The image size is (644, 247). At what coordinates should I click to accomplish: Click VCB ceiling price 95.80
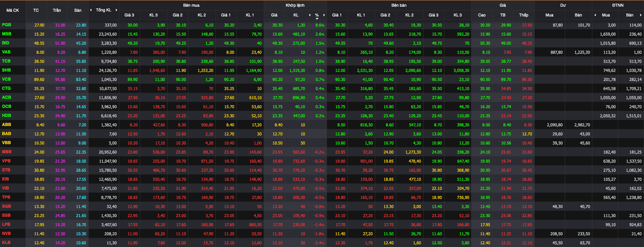(60, 80)
